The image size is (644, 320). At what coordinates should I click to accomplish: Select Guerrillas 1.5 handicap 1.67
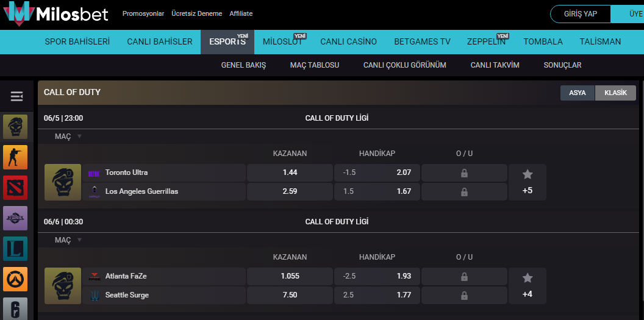pos(377,191)
